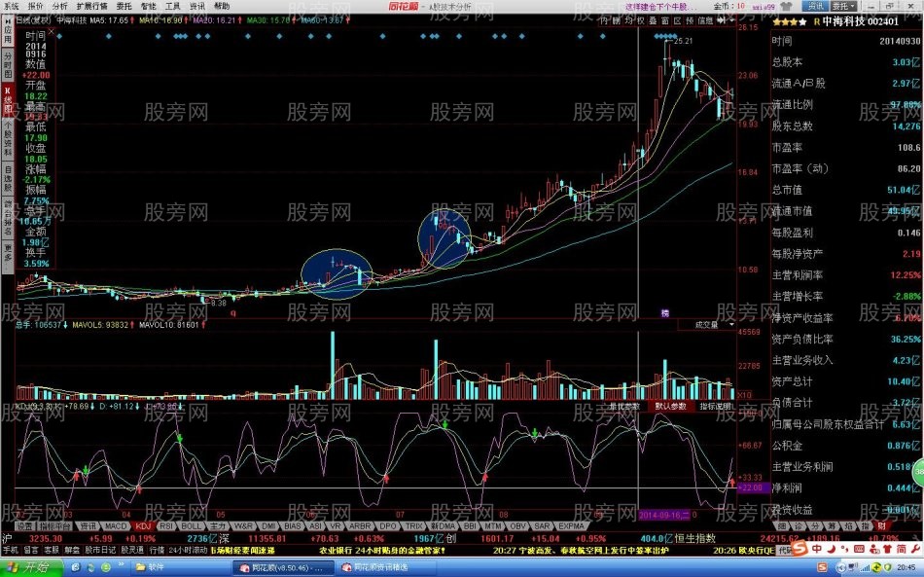Select the 分时图 sidebar tab
Screen dimensions: 924x577
pyautogui.click(x=8, y=65)
